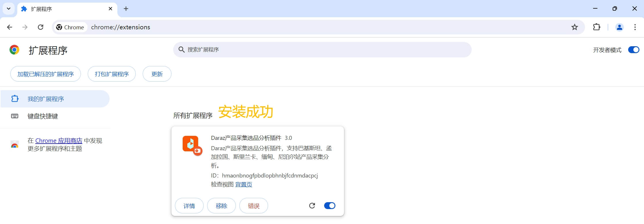Open the extensions puzzle icon in toolbar
Image resolution: width=644 pixels, height=224 pixels.
[597, 27]
